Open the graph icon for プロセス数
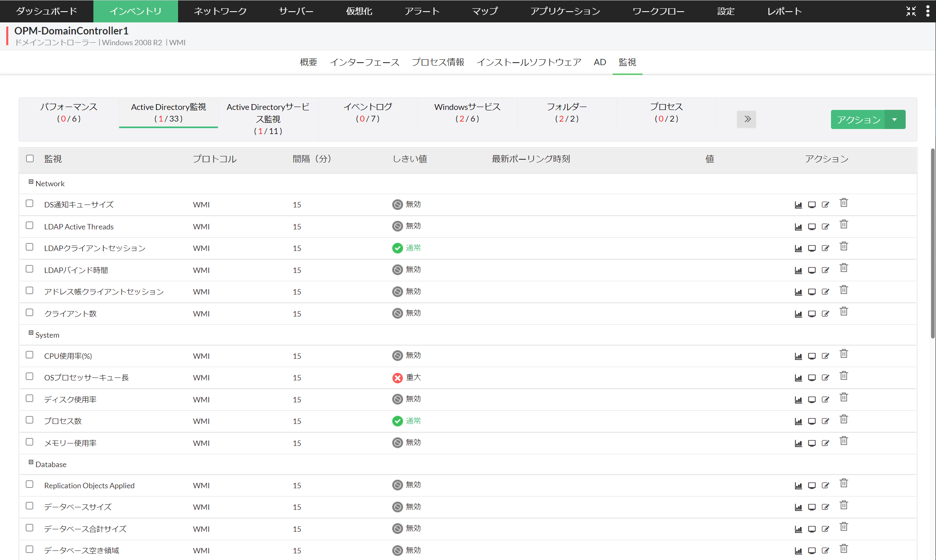Image resolution: width=936 pixels, height=560 pixels. coord(798,421)
